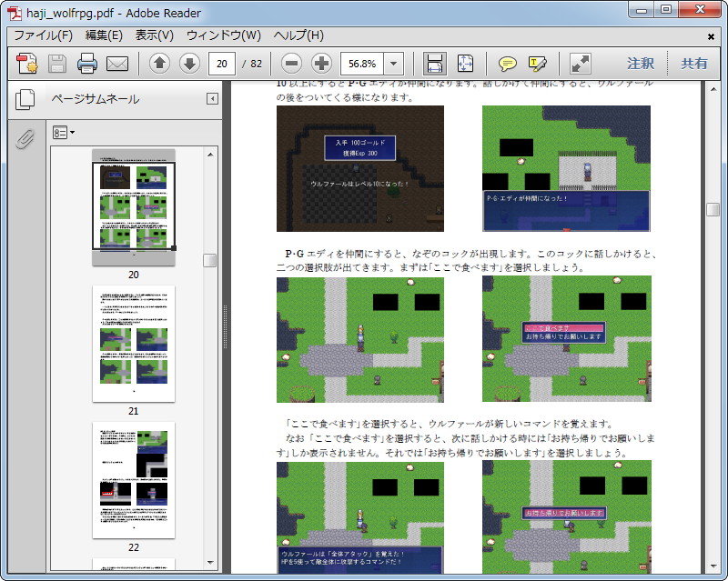Click thumbnail panel scroll down arrow
This screenshot has width=728, height=581.
(x=210, y=563)
